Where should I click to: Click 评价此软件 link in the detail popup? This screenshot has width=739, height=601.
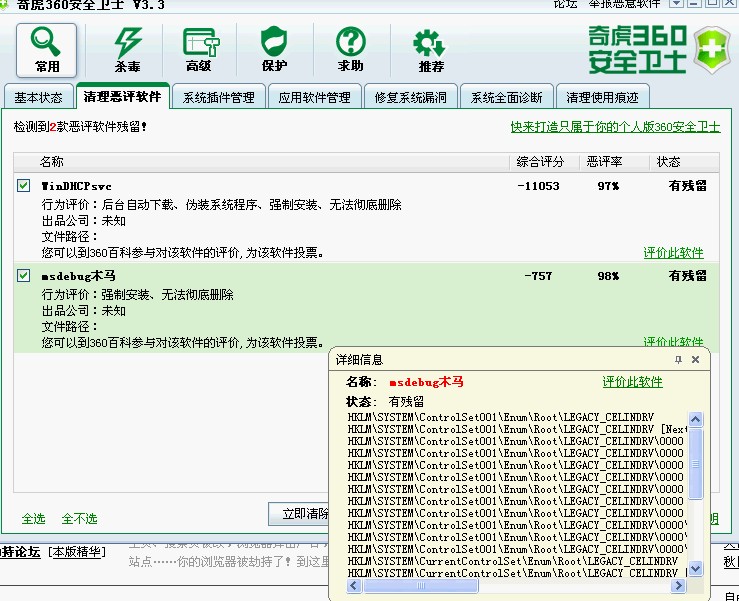click(632, 382)
